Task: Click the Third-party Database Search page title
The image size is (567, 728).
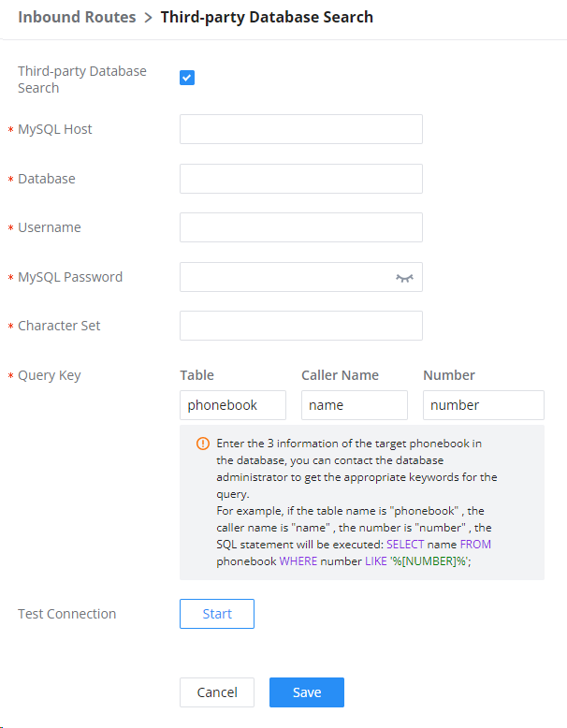Action: tap(267, 17)
